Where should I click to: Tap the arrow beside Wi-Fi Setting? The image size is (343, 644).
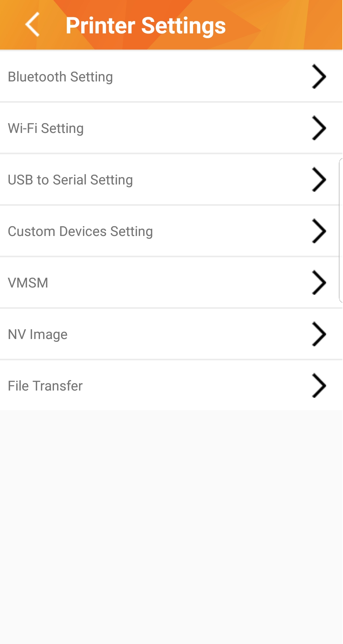(319, 128)
